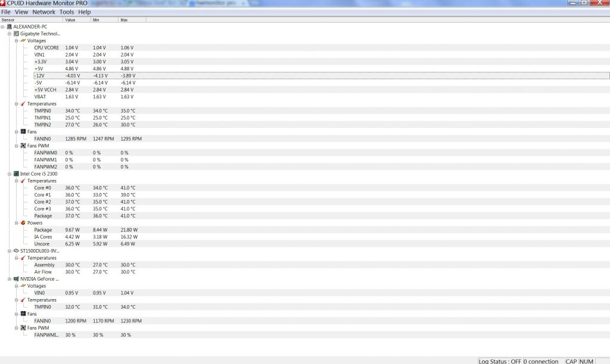The image size is (610, 364).
Task: Click the fan icon of NVIDIA Fans PWM
Action: click(x=23, y=328)
